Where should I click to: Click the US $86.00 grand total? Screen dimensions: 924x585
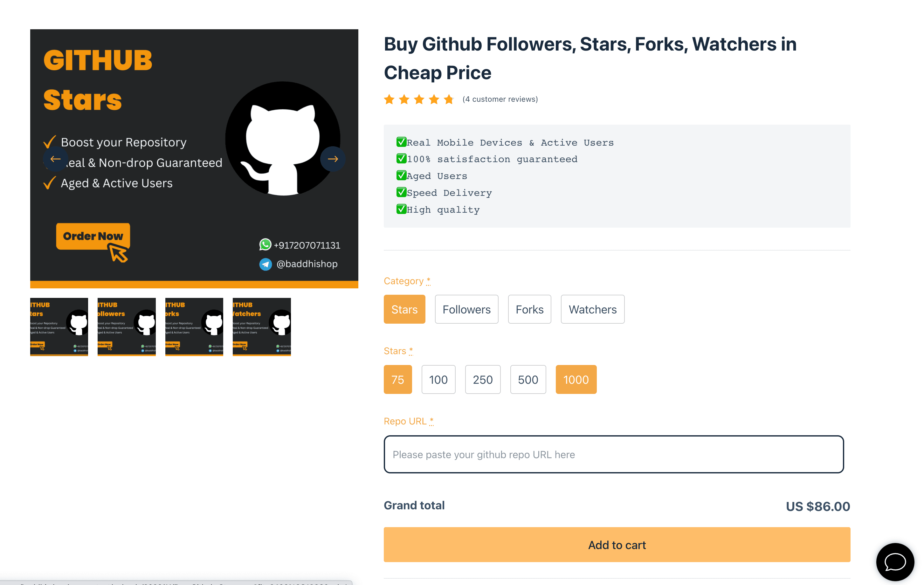818,506
